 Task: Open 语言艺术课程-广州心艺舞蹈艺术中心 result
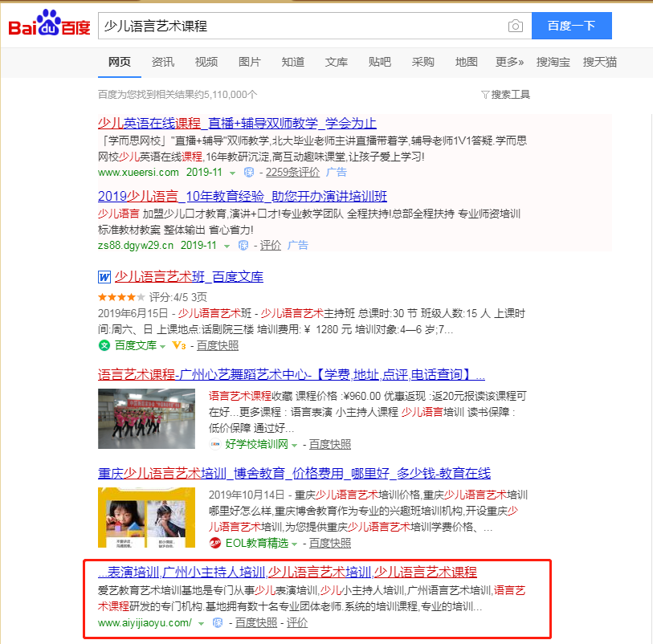(x=292, y=375)
